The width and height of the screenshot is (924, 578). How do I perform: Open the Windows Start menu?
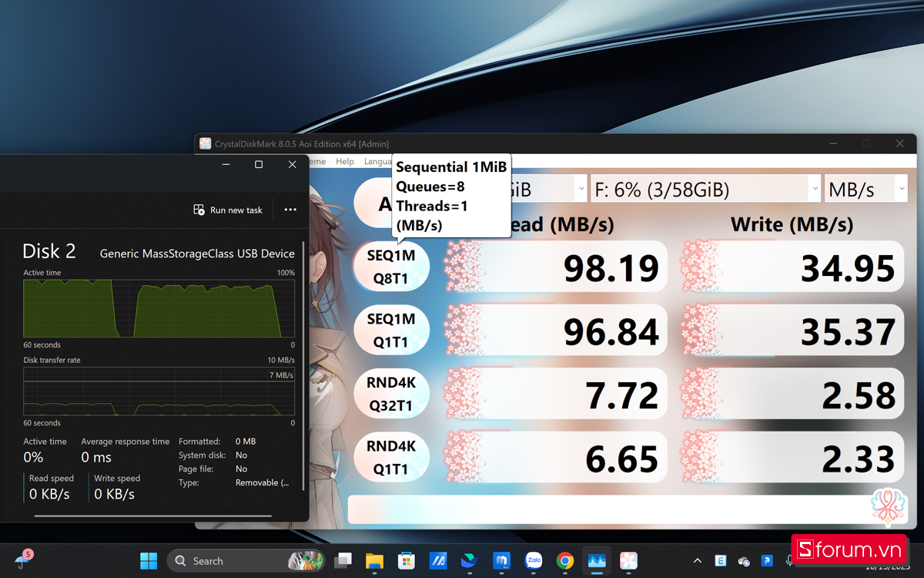pyautogui.click(x=149, y=561)
